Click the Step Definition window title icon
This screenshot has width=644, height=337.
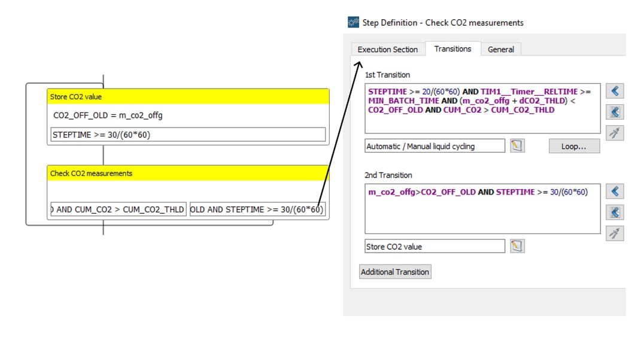click(354, 23)
